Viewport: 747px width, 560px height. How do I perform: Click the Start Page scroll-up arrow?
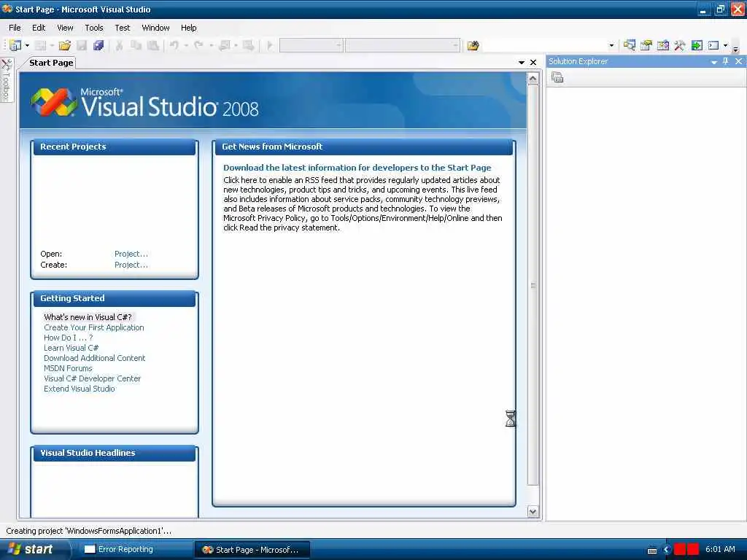pyautogui.click(x=533, y=79)
